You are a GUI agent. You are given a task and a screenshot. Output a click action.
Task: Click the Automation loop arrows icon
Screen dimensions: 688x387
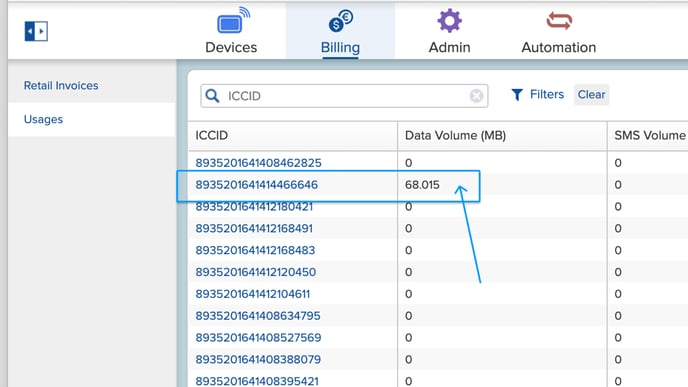tap(559, 21)
